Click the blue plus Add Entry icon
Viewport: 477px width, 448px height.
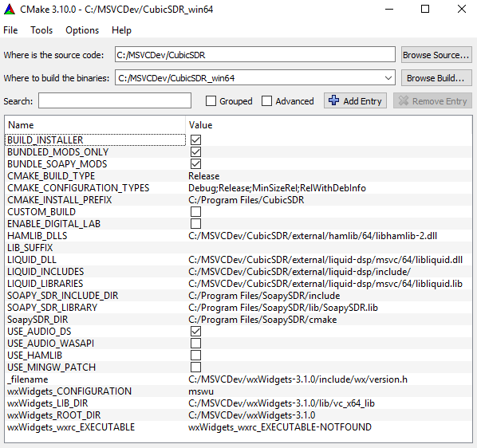click(x=333, y=100)
